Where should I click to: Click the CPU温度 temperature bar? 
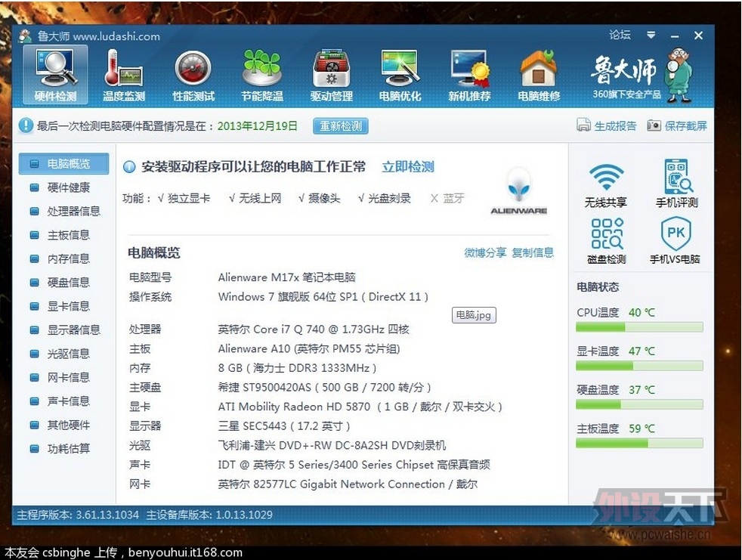[x=639, y=327]
